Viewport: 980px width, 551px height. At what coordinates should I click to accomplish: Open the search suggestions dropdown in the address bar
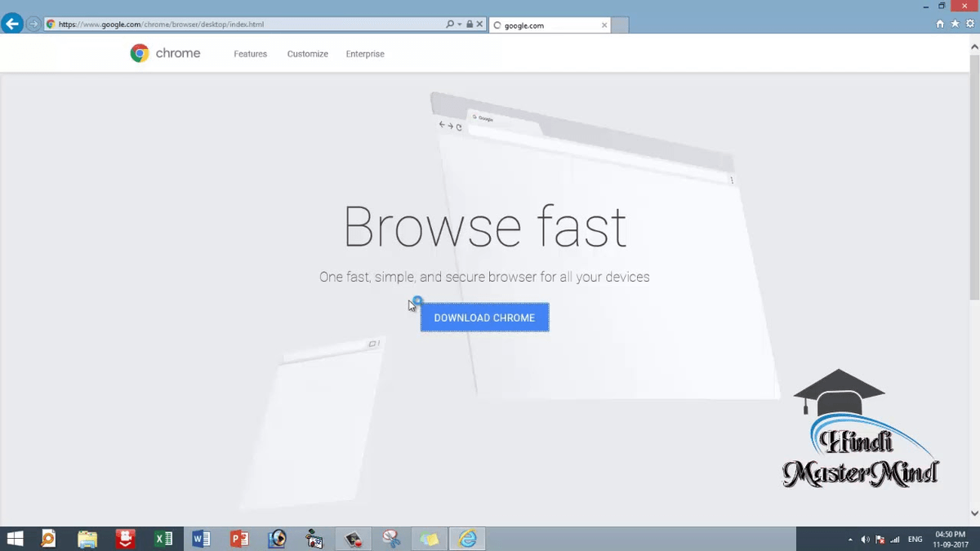coord(460,24)
